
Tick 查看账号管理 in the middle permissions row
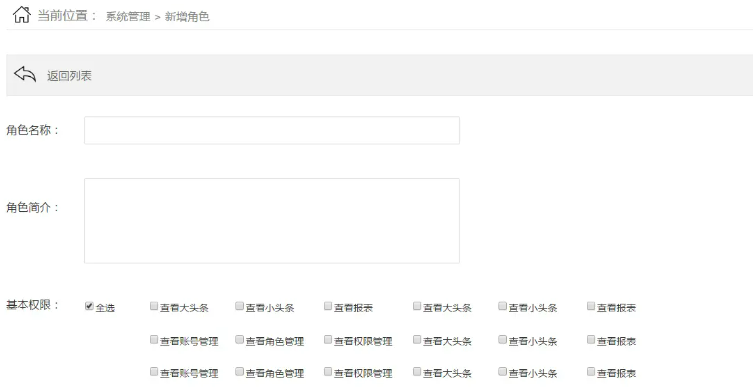point(154,340)
